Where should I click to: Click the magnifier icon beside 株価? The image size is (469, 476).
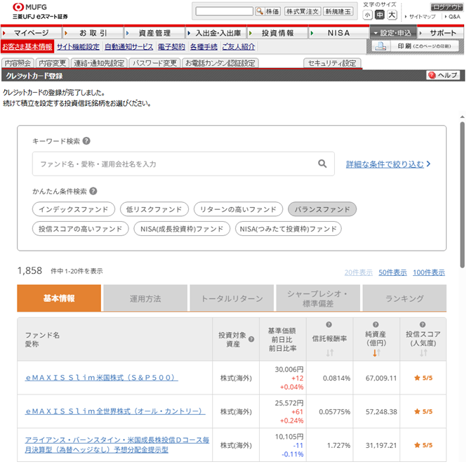[x=260, y=11]
